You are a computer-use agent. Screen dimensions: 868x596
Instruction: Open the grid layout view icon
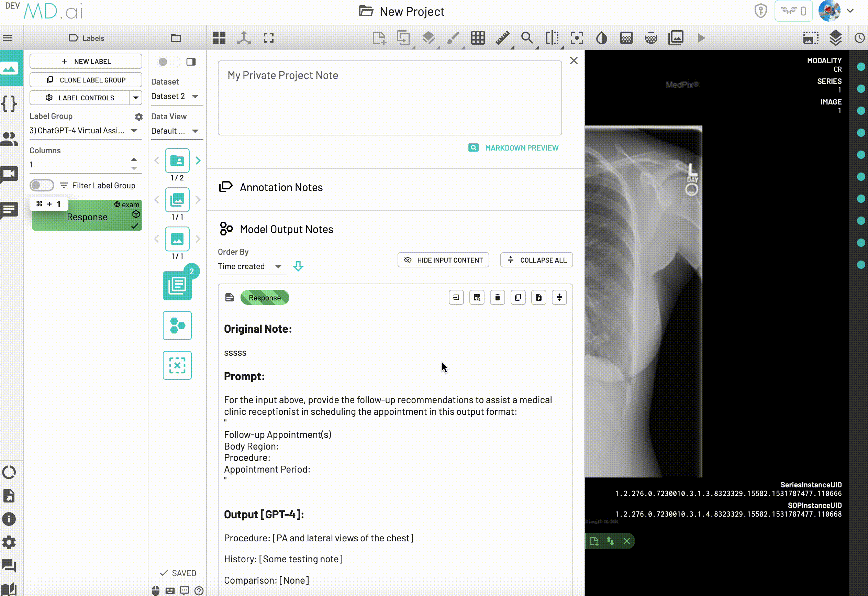219,38
